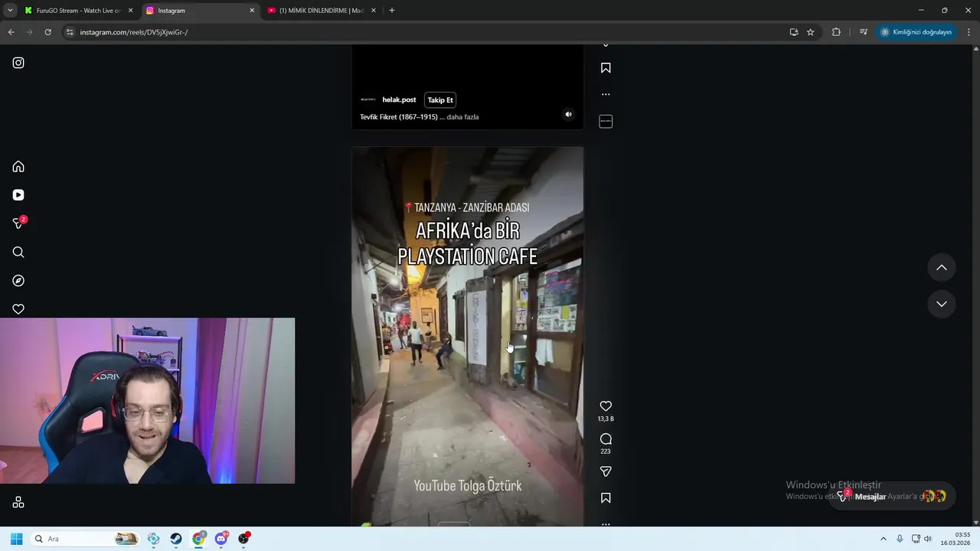Screen dimensions: 980x551
Task: Open the Windows Start menu
Action: coord(16,539)
